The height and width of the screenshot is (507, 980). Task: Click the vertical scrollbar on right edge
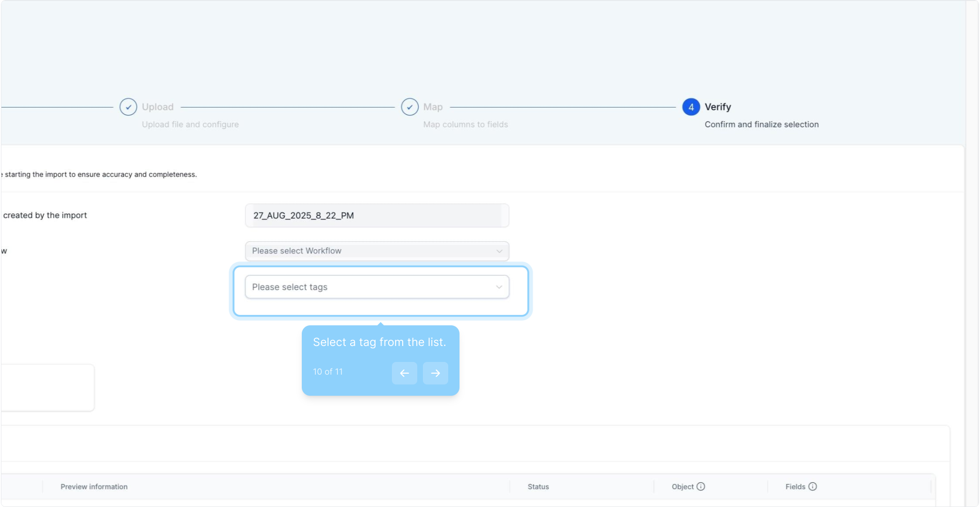[x=972, y=253]
